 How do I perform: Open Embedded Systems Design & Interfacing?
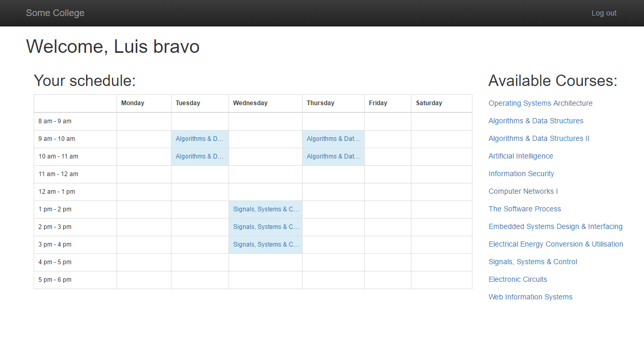555,226
